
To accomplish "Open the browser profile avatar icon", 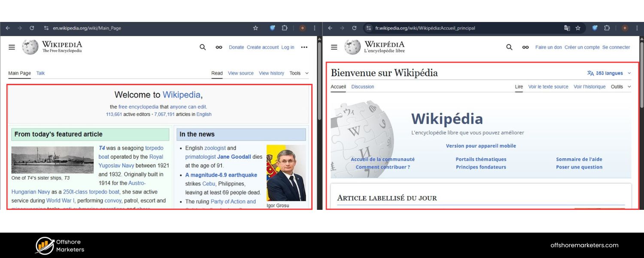I will click(302, 28).
